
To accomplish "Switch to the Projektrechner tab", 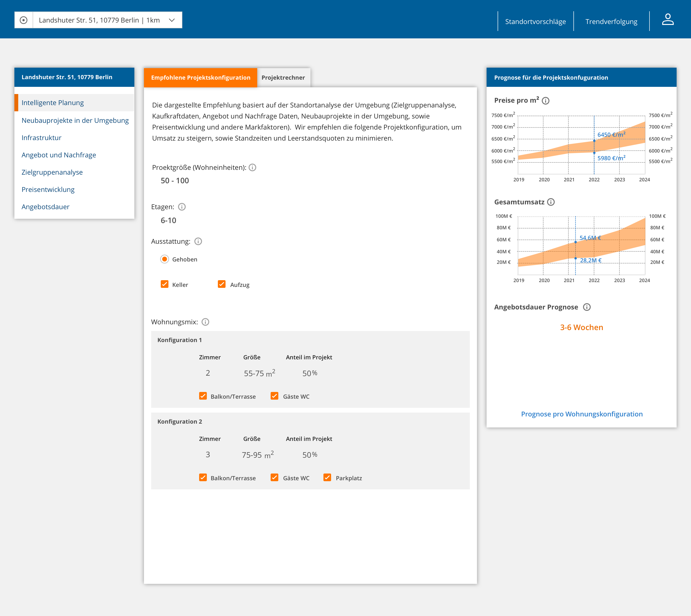I will [283, 77].
